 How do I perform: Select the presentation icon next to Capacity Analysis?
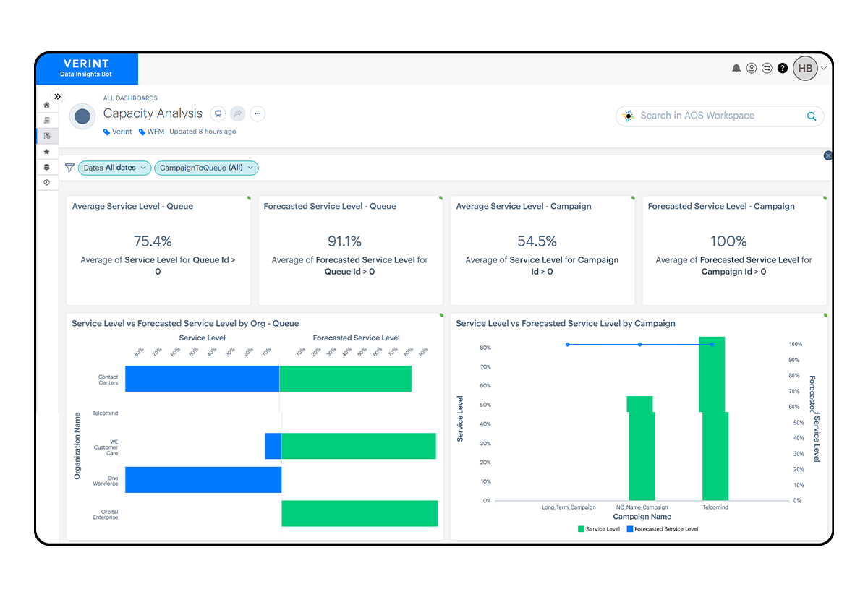coord(218,113)
